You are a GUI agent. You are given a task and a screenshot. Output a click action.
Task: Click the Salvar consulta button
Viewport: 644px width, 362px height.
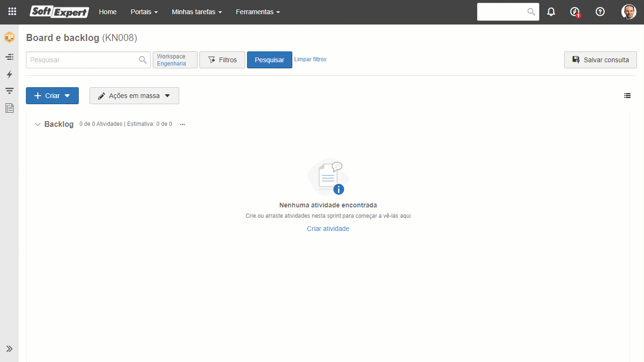(x=600, y=60)
